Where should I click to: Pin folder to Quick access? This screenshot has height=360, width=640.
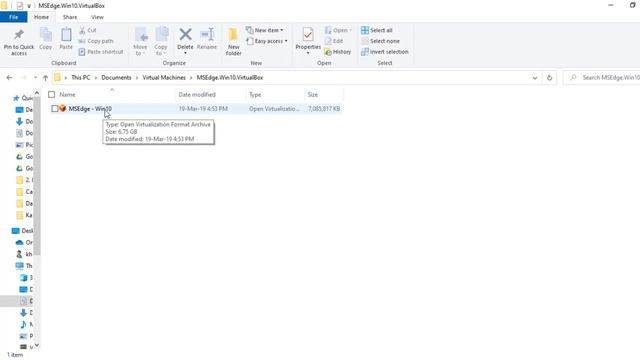19,42
